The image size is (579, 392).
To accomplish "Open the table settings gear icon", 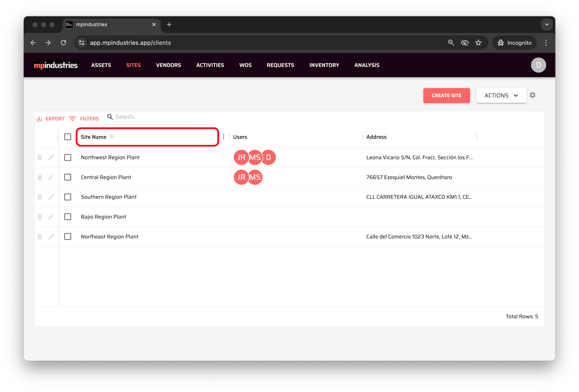I will point(532,95).
